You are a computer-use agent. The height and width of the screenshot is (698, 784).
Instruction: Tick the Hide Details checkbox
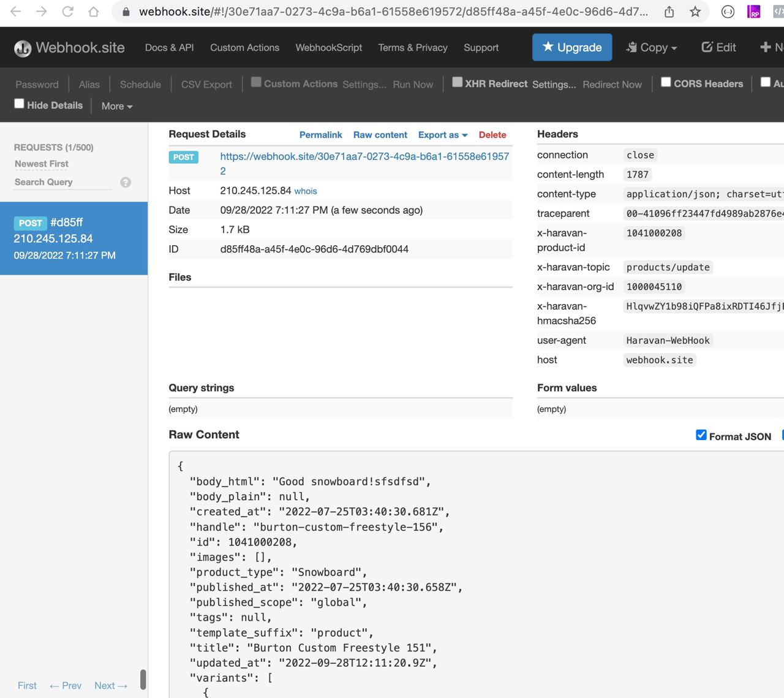coord(20,104)
